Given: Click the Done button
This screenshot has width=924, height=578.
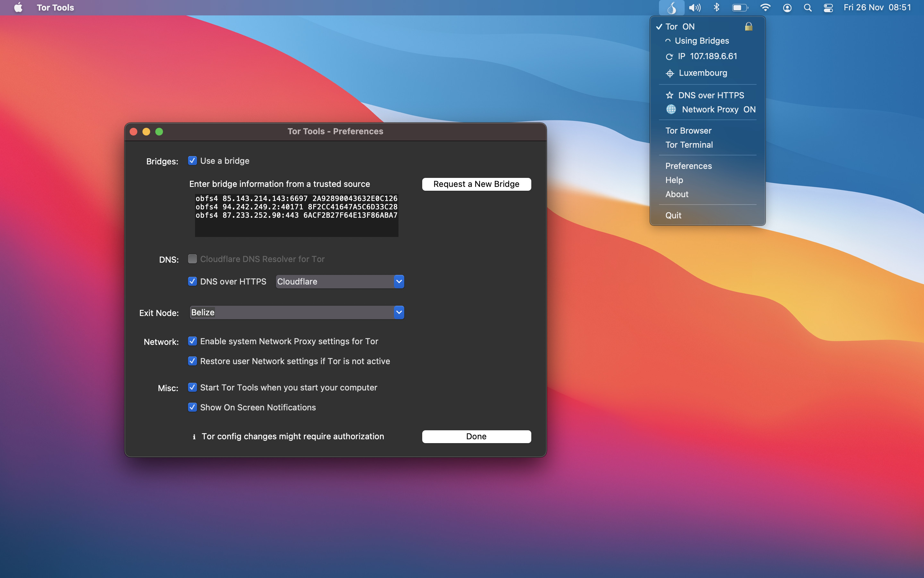Looking at the screenshot, I should tap(476, 437).
